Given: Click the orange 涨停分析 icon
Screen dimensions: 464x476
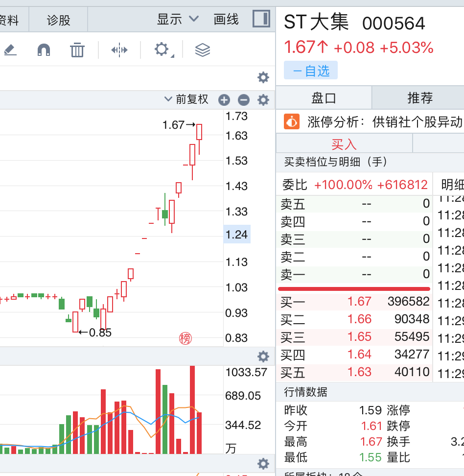Looking at the screenshot, I should click(x=292, y=122).
